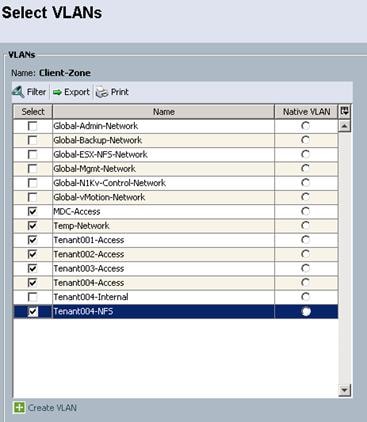367x422 pixels.
Task: Choose Global-ESX-NFS-Network native VLAN radio
Action: (x=306, y=154)
